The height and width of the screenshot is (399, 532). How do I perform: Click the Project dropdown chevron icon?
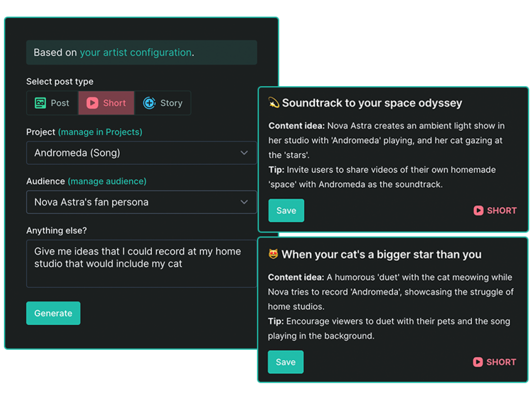point(244,153)
